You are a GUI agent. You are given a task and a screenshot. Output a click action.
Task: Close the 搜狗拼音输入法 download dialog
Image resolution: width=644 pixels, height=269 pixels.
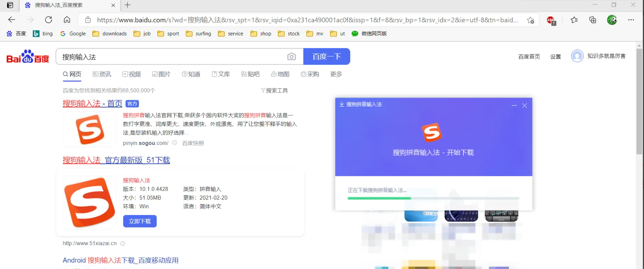pos(524,105)
